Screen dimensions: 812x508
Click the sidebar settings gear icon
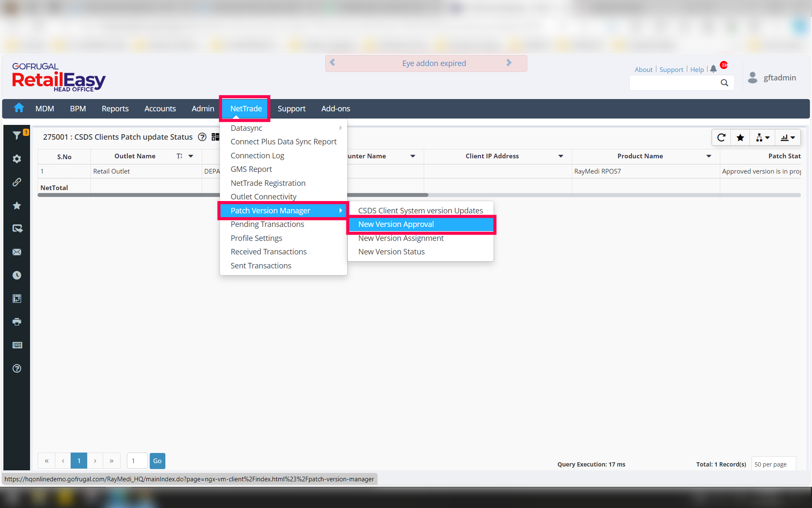17,159
